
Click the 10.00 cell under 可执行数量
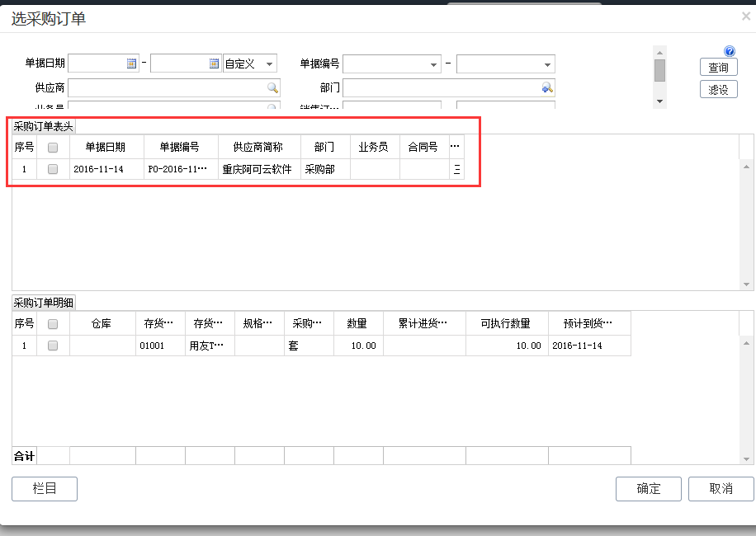point(507,346)
